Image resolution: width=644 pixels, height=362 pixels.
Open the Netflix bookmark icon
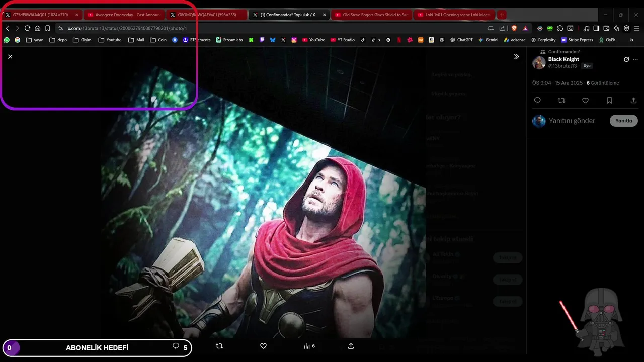[x=399, y=40]
